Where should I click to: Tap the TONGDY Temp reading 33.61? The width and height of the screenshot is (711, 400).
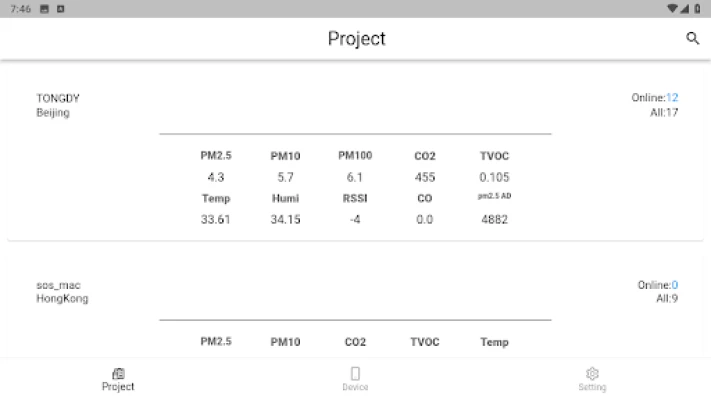click(215, 219)
